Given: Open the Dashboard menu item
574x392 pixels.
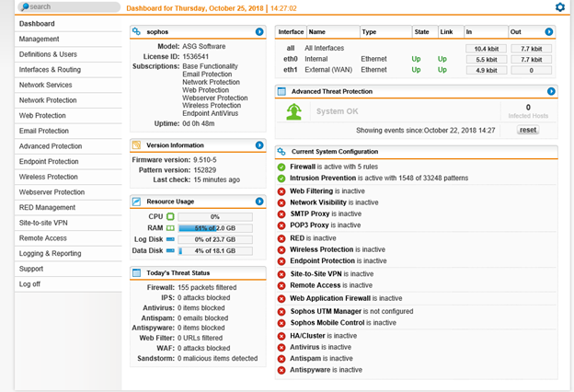Looking at the screenshot, I should (68, 24).
